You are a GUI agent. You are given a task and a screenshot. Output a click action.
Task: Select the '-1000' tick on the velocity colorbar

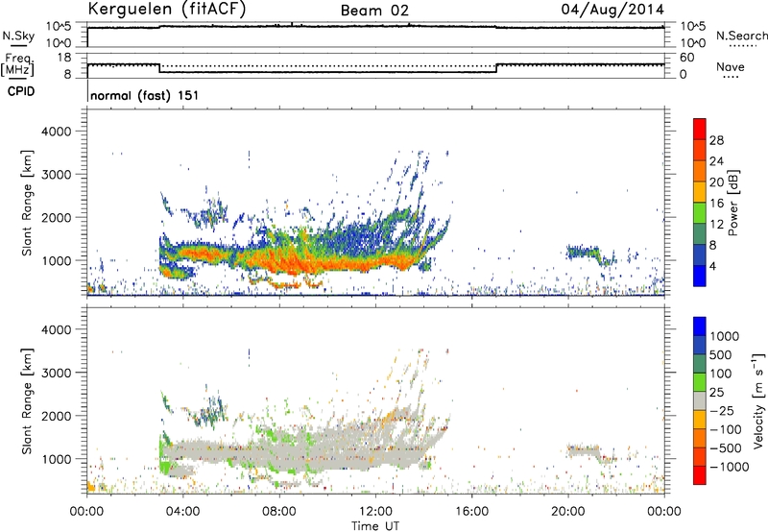click(x=729, y=467)
